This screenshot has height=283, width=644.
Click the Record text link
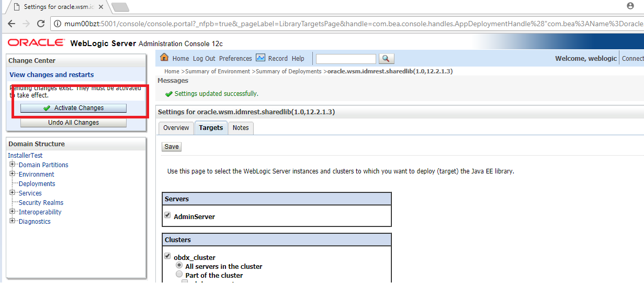click(278, 59)
